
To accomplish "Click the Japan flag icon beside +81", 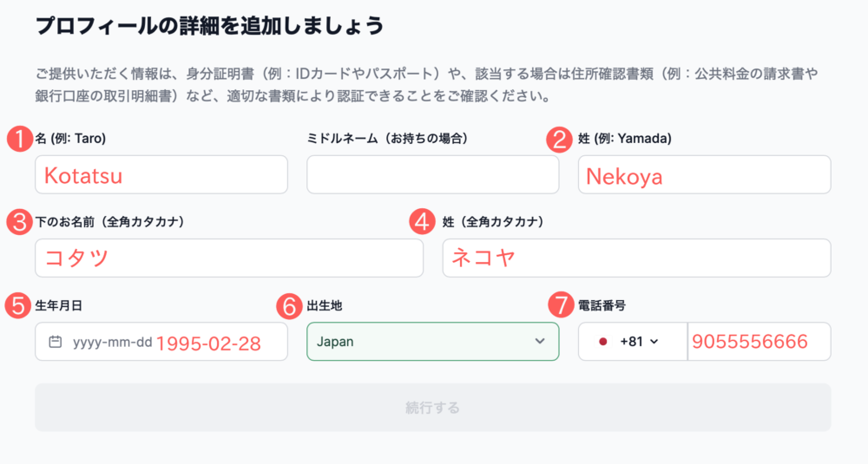I will pos(603,342).
